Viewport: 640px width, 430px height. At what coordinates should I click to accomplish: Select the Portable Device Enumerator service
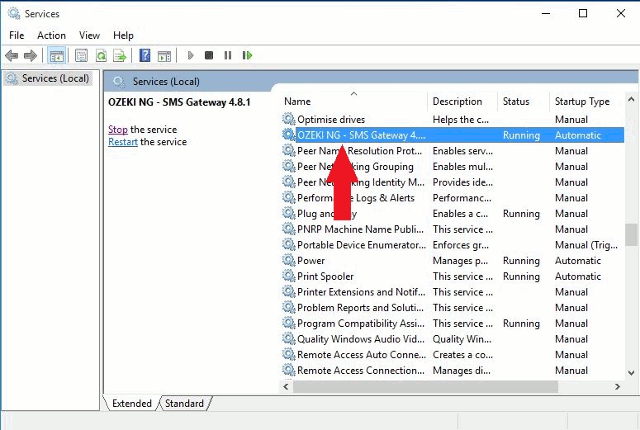pyautogui.click(x=452, y=245)
